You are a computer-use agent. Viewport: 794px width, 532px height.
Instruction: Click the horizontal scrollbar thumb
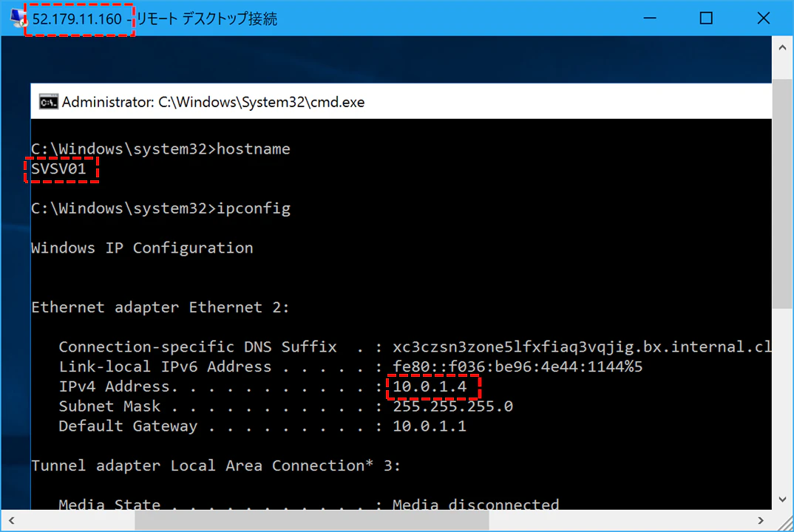(x=311, y=520)
